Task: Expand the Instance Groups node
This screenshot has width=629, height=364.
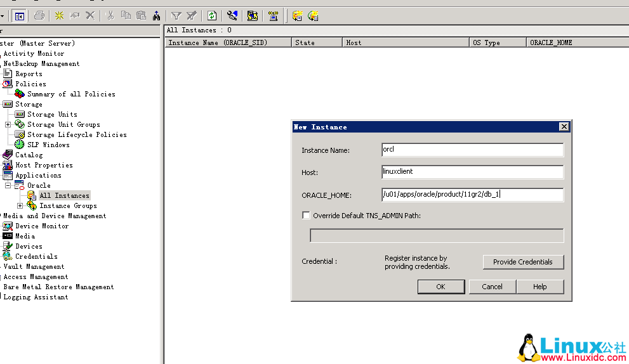Action: pyautogui.click(x=20, y=205)
